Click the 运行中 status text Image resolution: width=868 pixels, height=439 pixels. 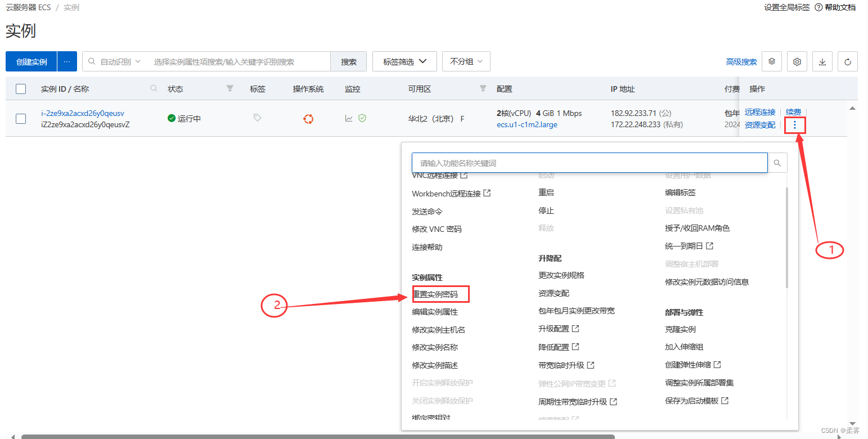[x=189, y=119]
